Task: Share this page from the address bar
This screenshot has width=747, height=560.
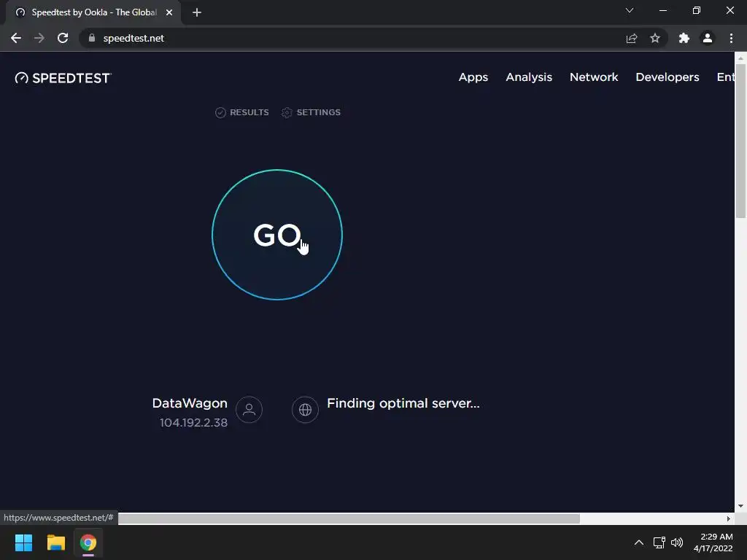Action: (632, 38)
